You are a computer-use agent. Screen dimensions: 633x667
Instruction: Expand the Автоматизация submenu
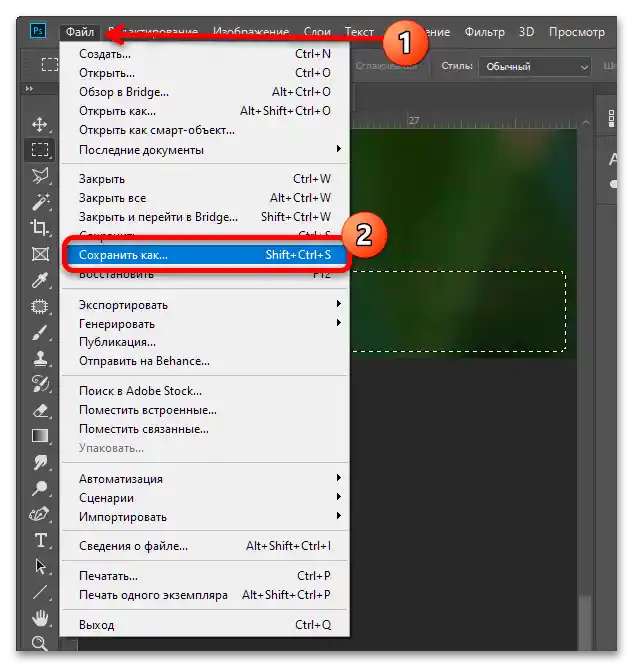(205, 479)
